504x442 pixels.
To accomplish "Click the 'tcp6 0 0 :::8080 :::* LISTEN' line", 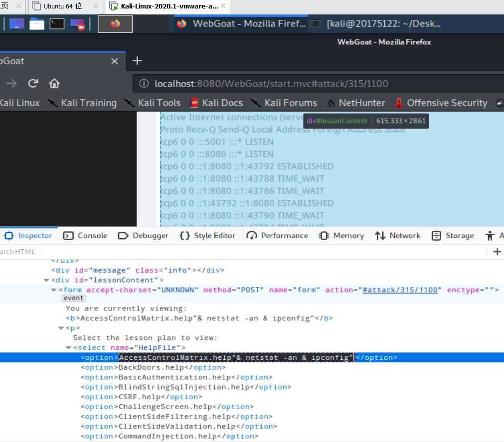I will tap(217, 154).
